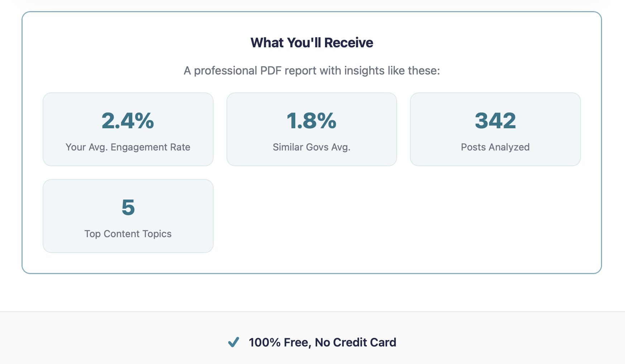Click the Similar Govs Avg. label
The width and height of the screenshot is (625, 364).
click(x=311, y=147)
